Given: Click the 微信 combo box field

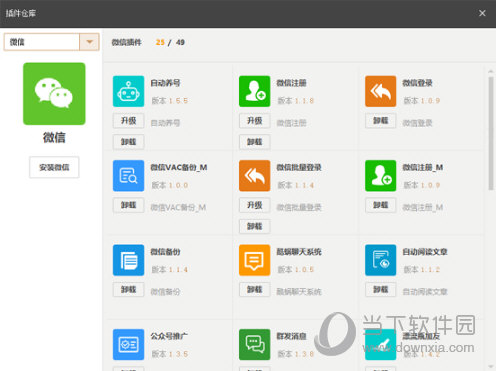Looking at the screenshot, I should (x=51, y=42).
